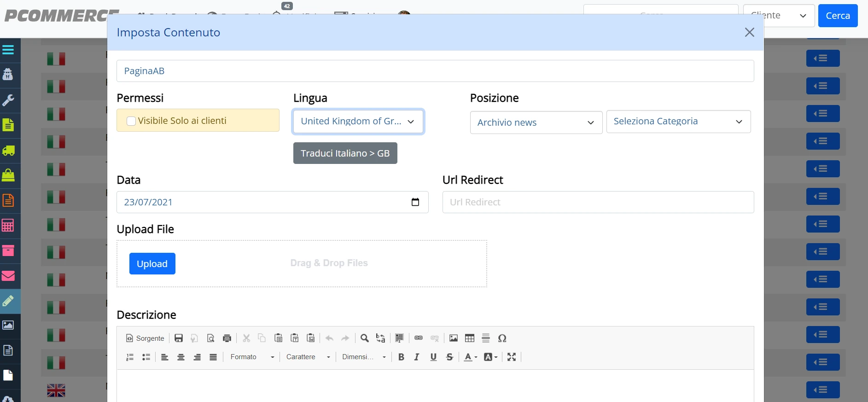Open the pencil edit sidebar section
Image resolution: width=868 pixels, height=402 pixels.
(8, 301)
